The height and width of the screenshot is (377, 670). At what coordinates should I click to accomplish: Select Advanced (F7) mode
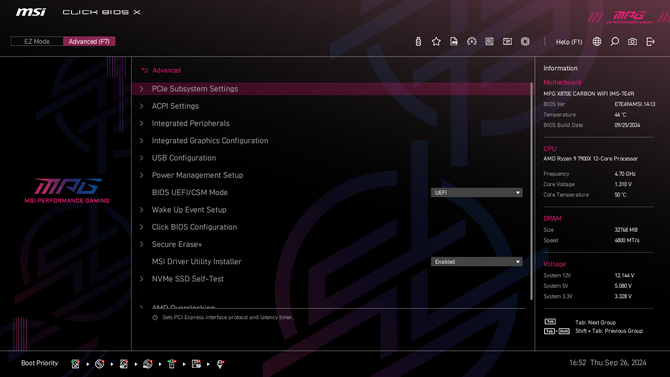(x=89, y=41)
